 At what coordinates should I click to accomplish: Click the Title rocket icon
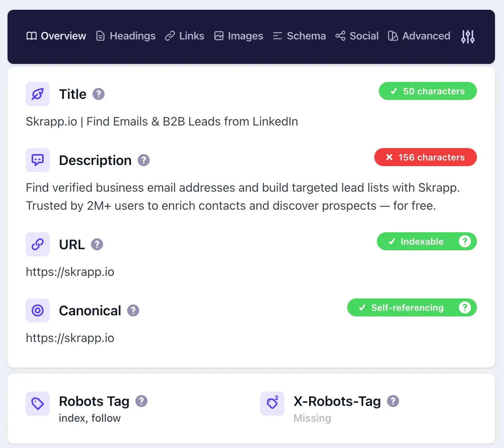(37, 94)
